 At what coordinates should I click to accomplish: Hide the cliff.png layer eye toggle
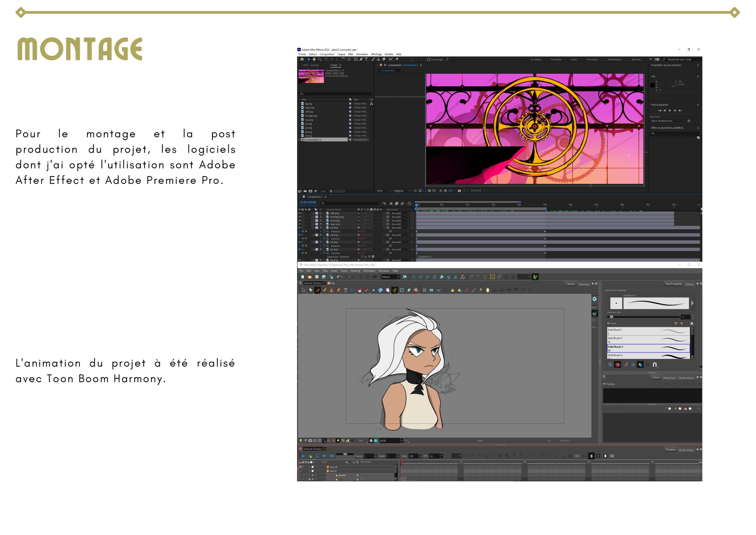(x=300, y=213)
